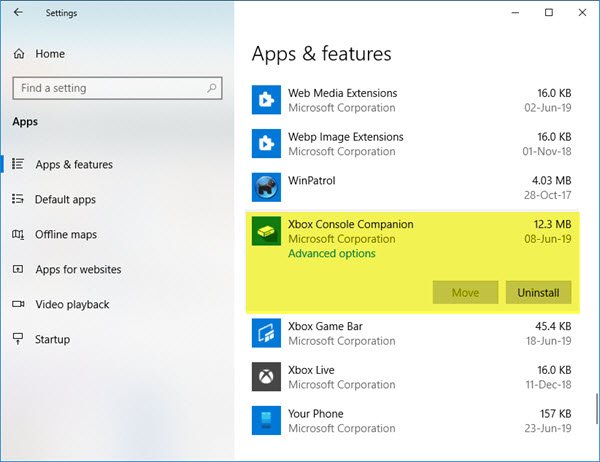Open Video playback settings
The width and height of the screenshot is (600, 462).
tap(72, 304)
